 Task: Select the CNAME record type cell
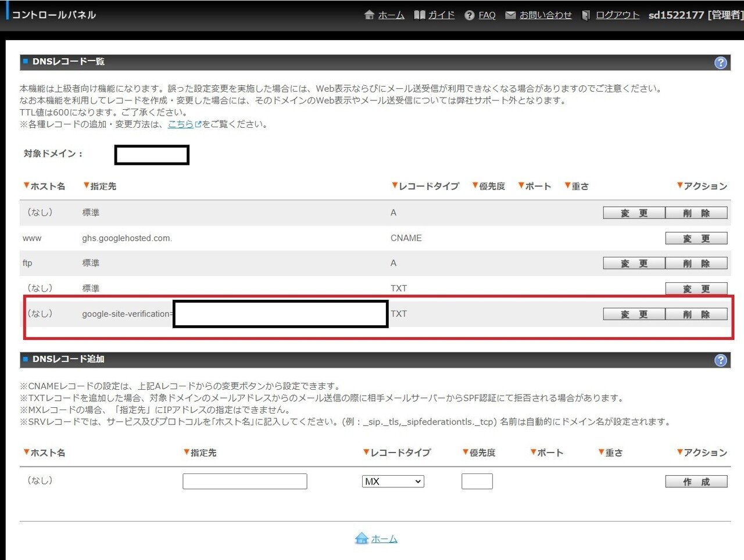click(x=406, y=238)
